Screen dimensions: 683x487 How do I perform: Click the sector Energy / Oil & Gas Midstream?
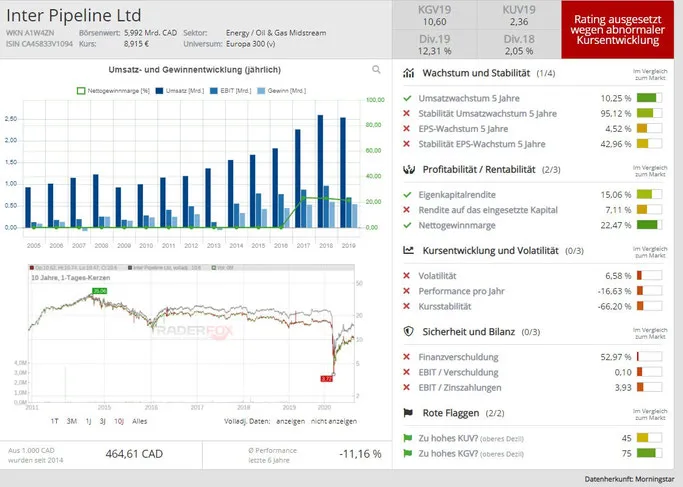[276, 33]
